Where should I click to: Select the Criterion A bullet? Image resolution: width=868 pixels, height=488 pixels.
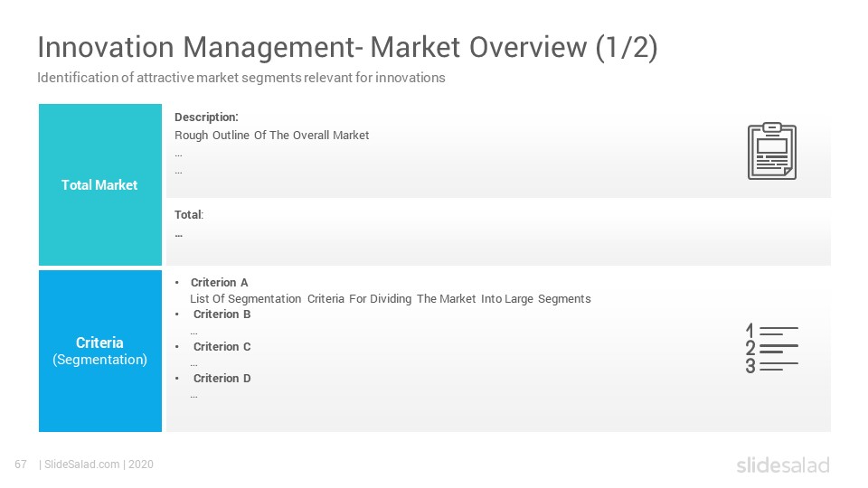point(219,282)
